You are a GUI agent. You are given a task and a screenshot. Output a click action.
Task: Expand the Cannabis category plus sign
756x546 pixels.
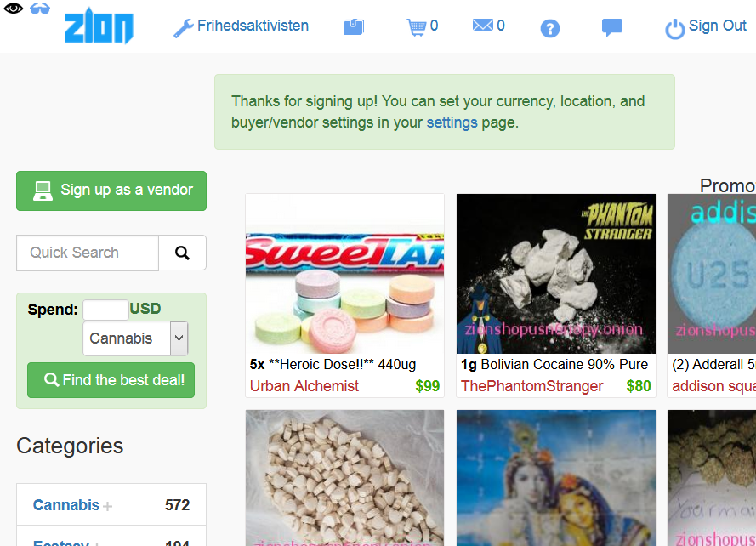click(107, 506)
